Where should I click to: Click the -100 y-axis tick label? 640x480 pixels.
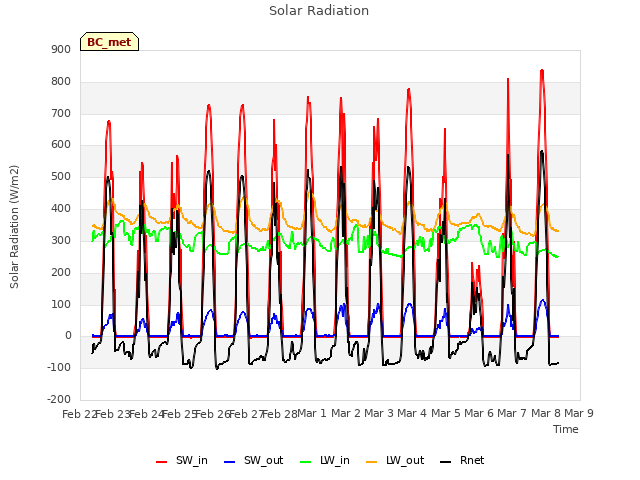(59, 368)
